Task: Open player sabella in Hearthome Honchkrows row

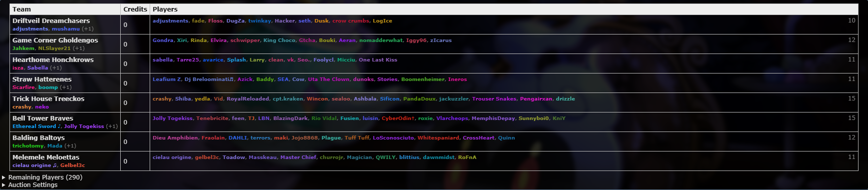Action: pos(163,60)
